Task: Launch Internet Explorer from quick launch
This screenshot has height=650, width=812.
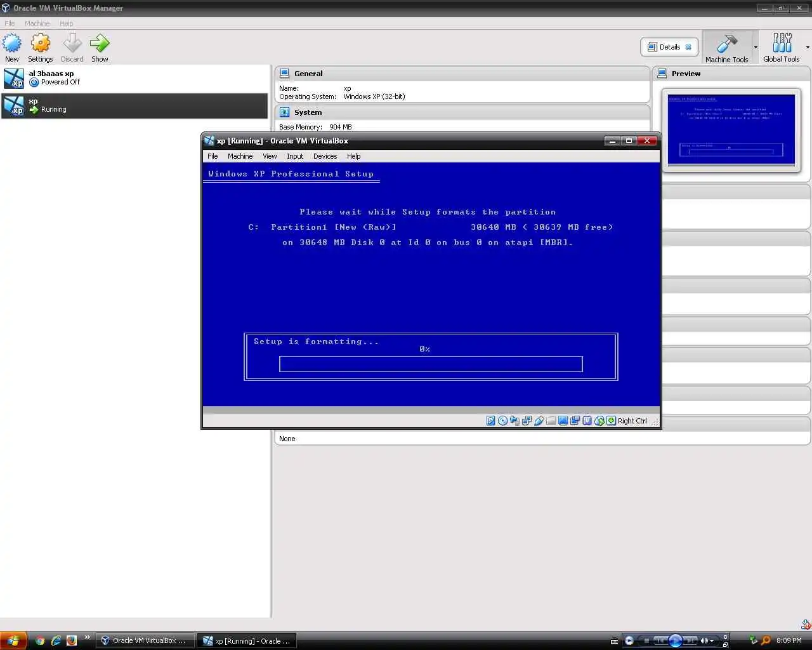Action: [56, 640]
